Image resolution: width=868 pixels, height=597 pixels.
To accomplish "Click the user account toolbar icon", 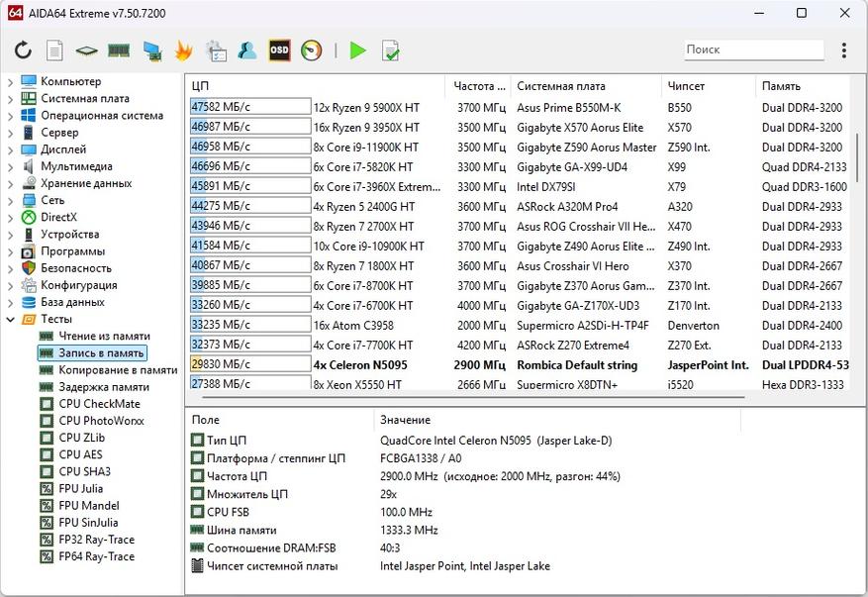I will (x=246, y=50).
